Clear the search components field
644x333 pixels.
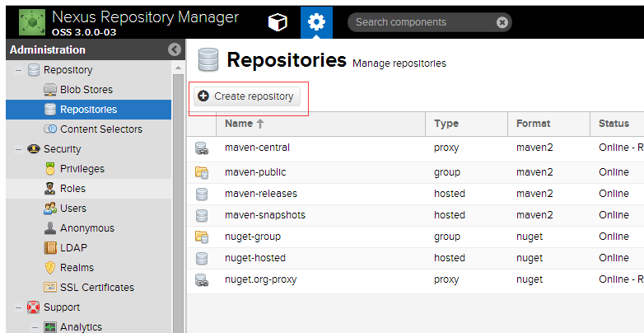(x=502, y=22)
